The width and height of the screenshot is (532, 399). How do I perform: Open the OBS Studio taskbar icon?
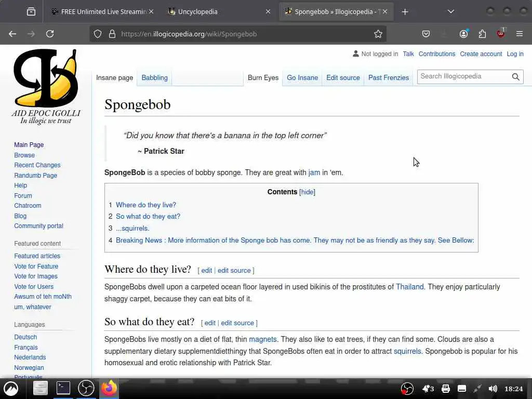click(x=86, y=388)
